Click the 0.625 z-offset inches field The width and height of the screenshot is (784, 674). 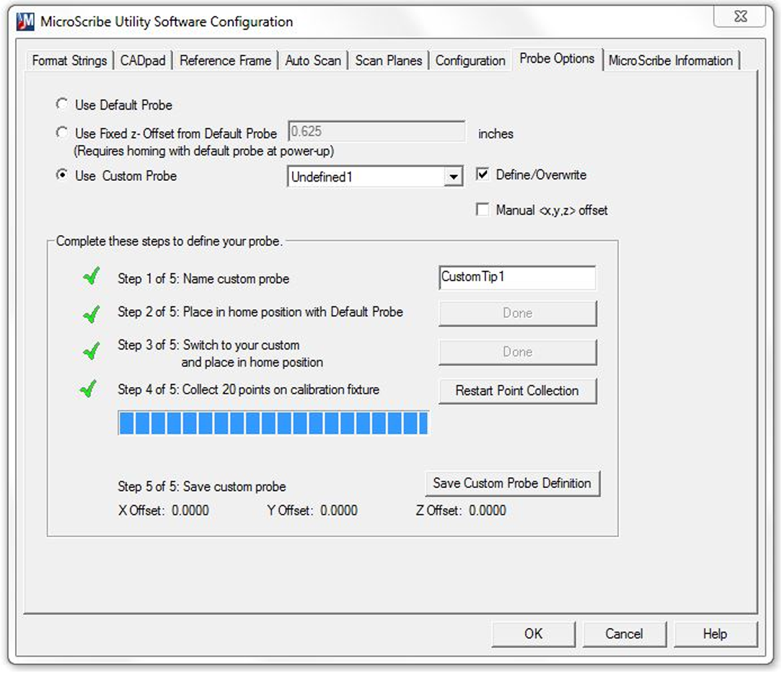(376, 131)
